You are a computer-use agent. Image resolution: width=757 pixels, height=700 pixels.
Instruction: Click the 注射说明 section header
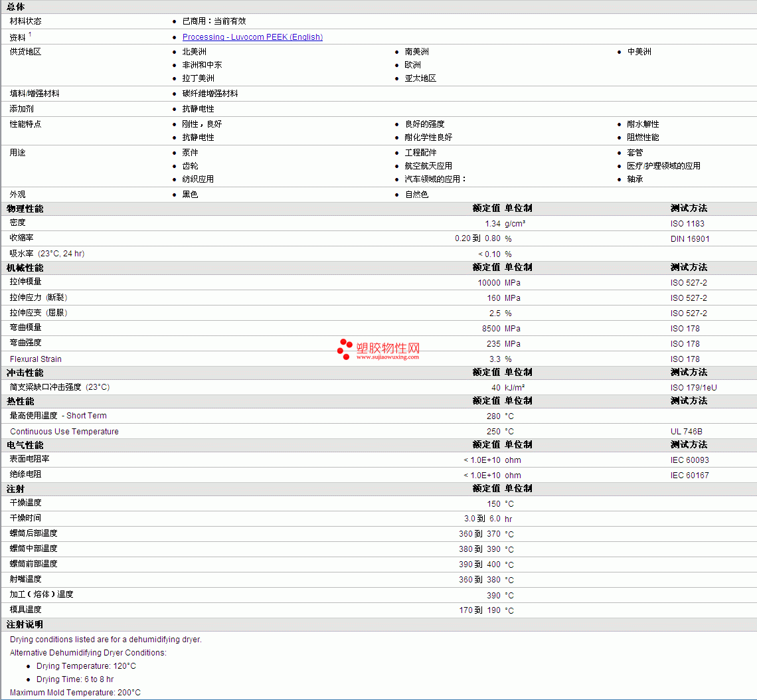[25, 624]
